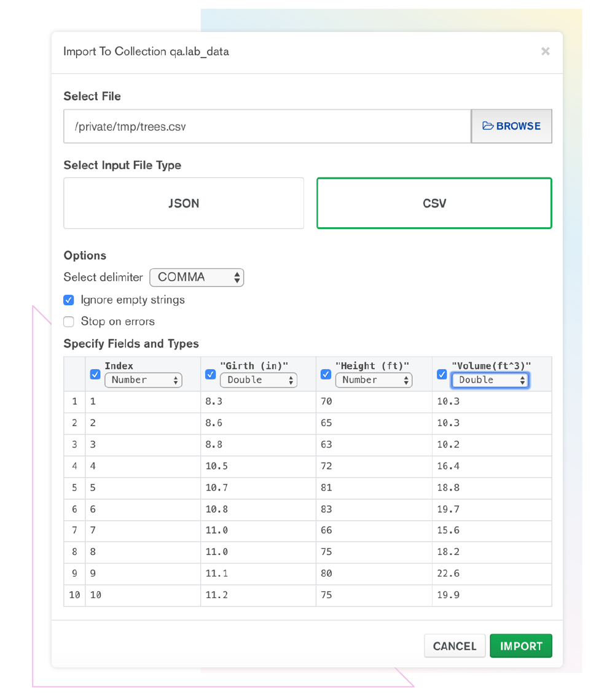The height and width of the screenshot is (700, 615).
Task: Click the file path input field
Action: click(267, 126)
